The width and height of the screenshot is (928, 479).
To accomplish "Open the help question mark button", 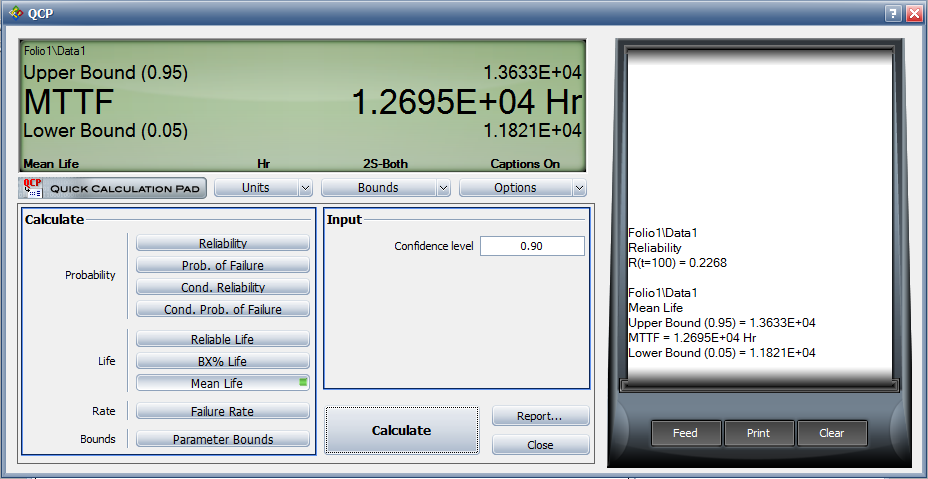I will pyautogui.click(x=893, y=14).
